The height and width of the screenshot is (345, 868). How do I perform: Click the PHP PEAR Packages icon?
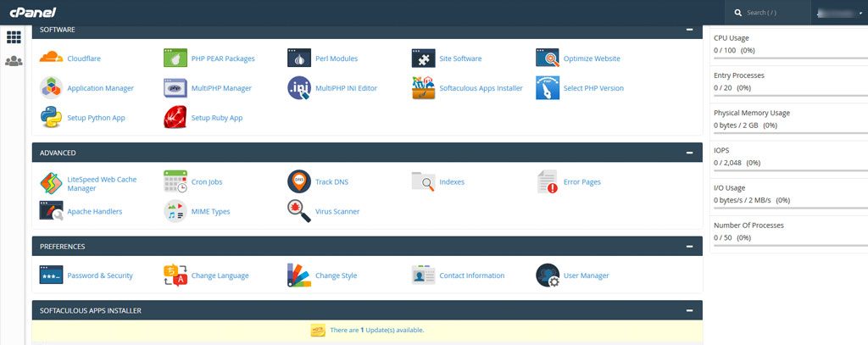(x=175, y=58)
